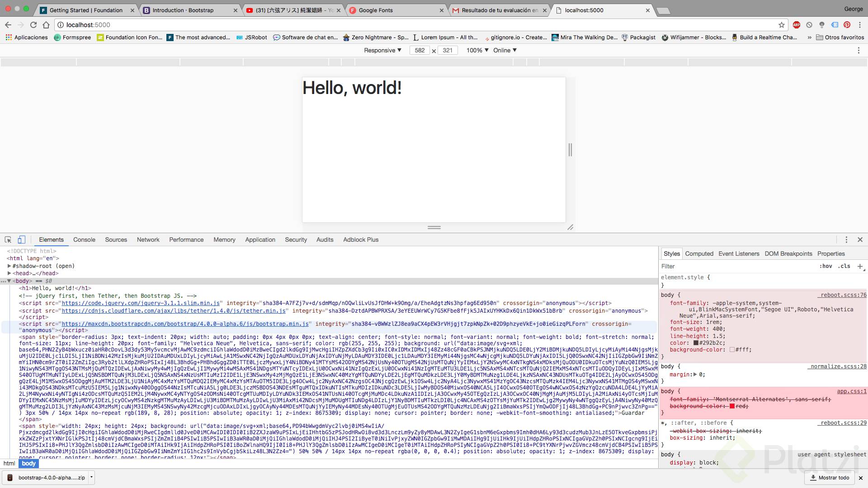Switch to the Console tab

click(x=84, y=240)
